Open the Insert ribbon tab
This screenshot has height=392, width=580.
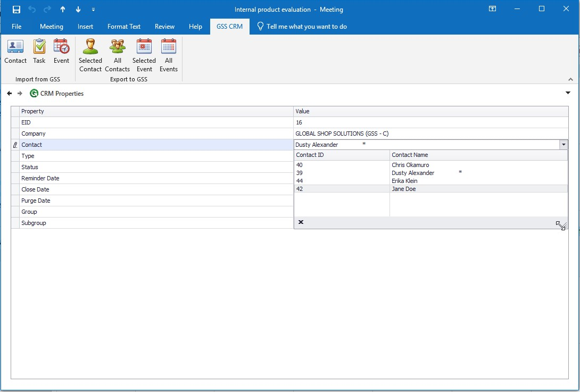pos(85,27)
